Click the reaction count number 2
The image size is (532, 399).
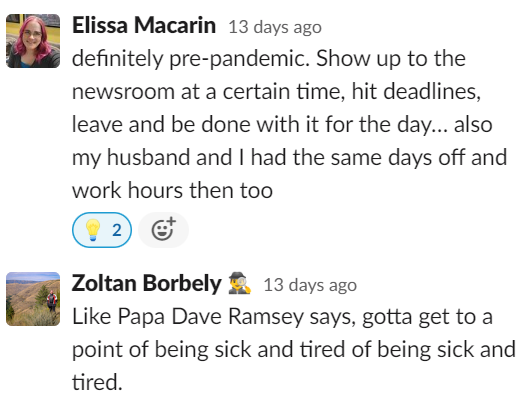[117, 230]
